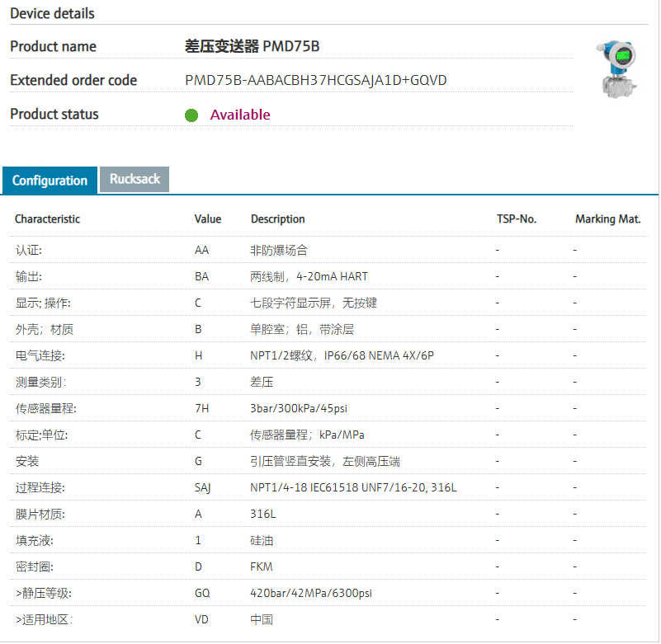
Task: Click the description "两线制，4-20mA HART"
Action: coord(307,276)
